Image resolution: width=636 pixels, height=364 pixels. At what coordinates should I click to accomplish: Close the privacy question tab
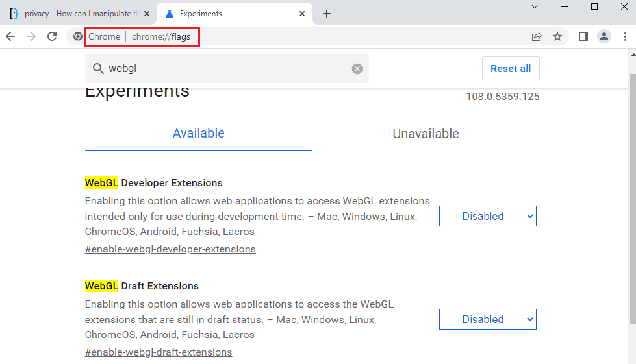[x=147, y=14]
